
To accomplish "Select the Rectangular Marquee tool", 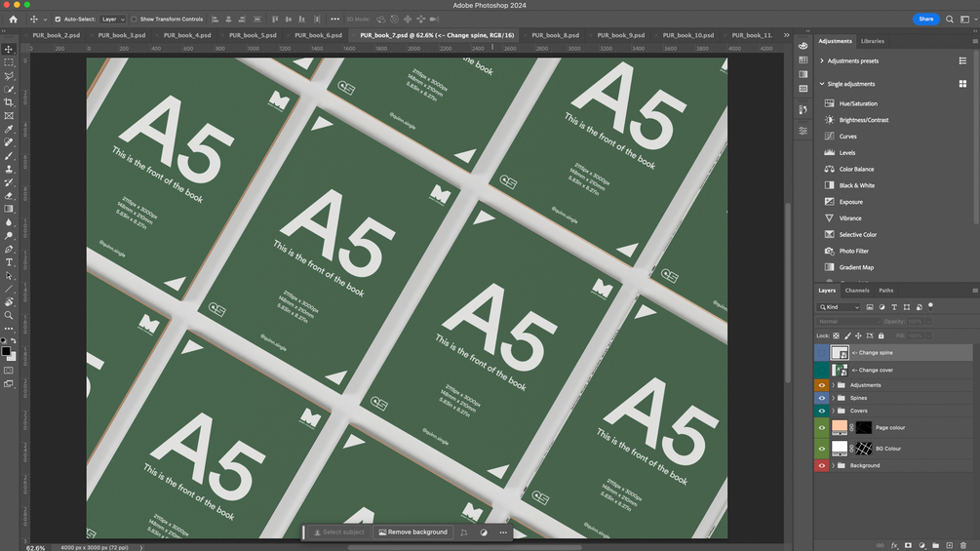I will point(9,62).
